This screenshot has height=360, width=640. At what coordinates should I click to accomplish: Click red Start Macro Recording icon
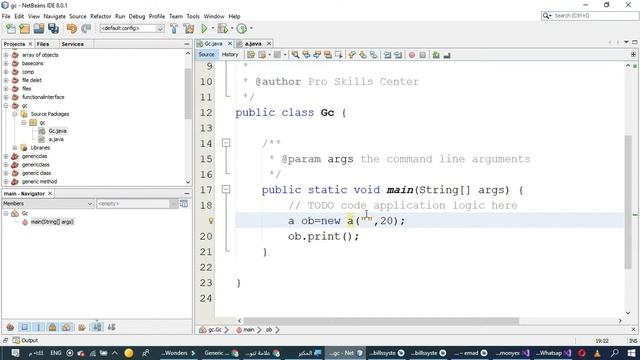(x=412, y=55)
